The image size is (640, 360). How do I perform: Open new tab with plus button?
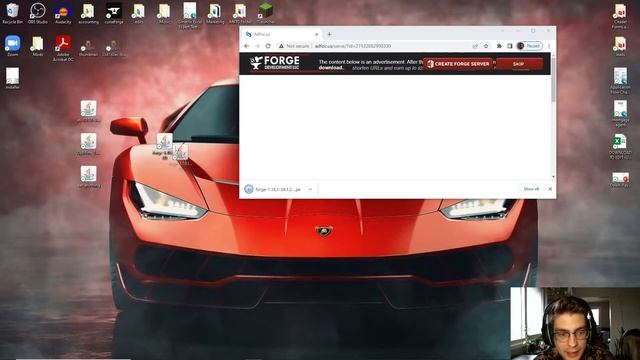point(329,34)
